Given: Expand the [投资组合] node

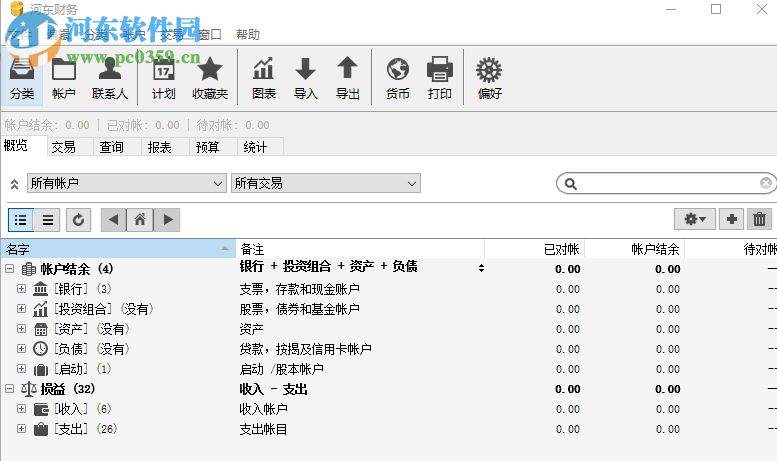Looking at the screenshot, I should pos(21,309).
